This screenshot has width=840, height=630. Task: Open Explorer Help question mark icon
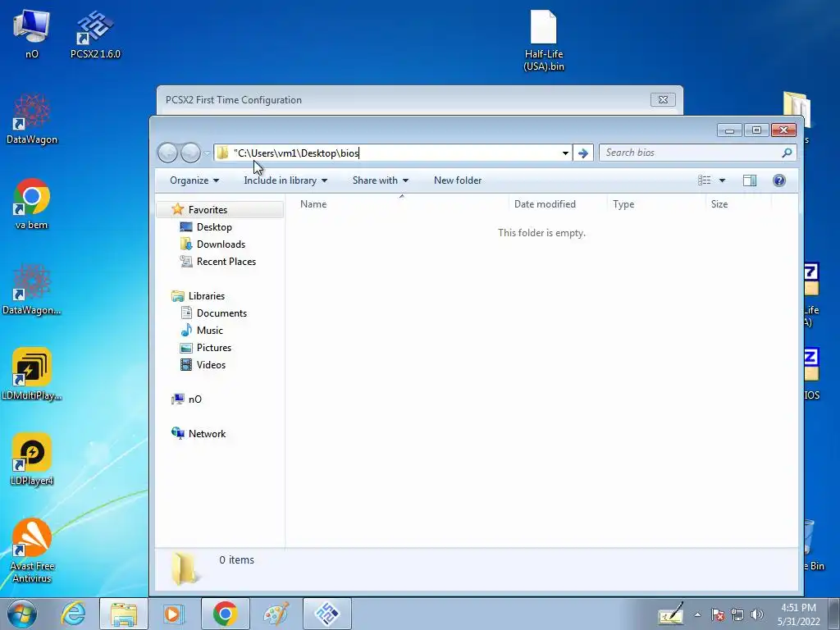tap(779, 180)
